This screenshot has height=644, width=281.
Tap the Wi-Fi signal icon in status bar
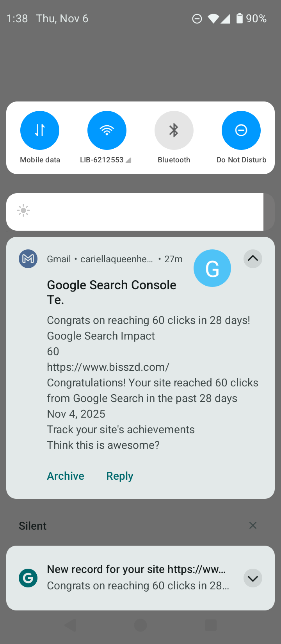[213, 18]
